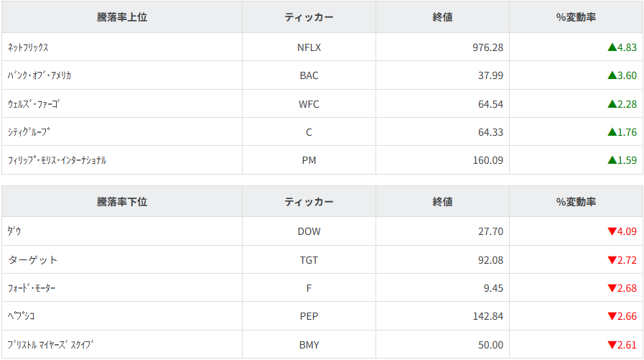Click the red down arrow beside 2.61

(612, 345)
